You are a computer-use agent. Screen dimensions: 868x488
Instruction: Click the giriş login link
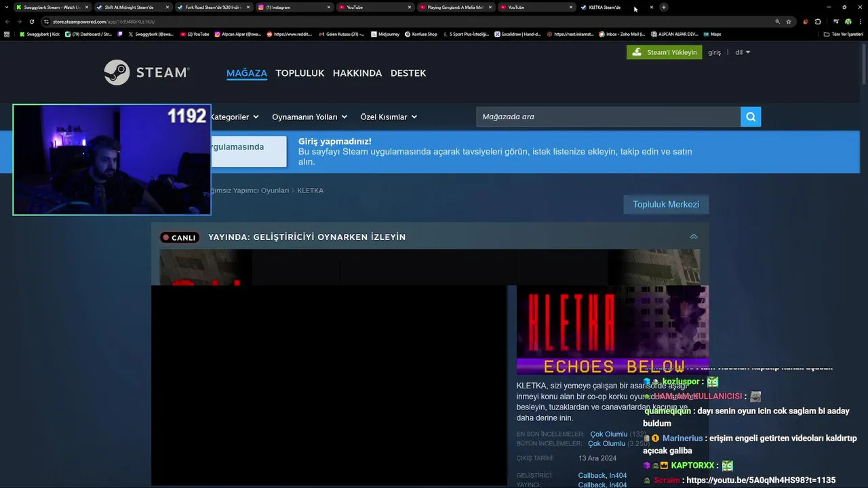(x=715, y=52)
